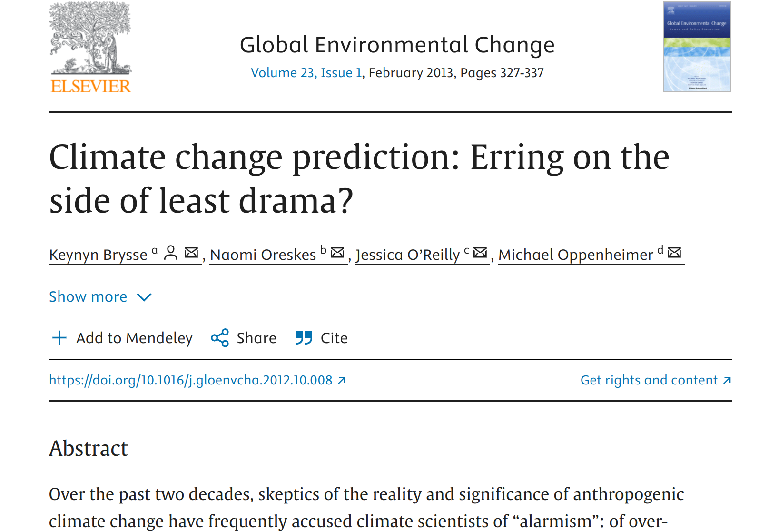Open the article DOI link
The height and width of the screenshot is (532, 759).
[191, 380]
